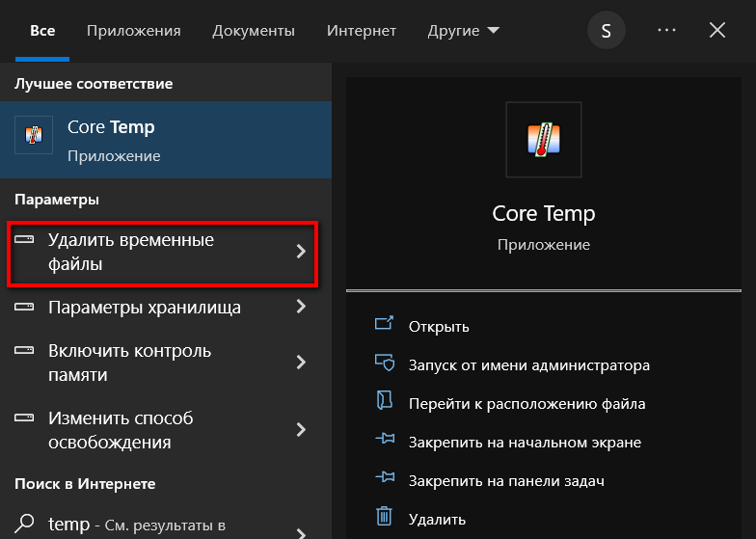Click storage icon beside Удалить временные файлы
This screenshot has height=539, width=756.
[24, 239]
